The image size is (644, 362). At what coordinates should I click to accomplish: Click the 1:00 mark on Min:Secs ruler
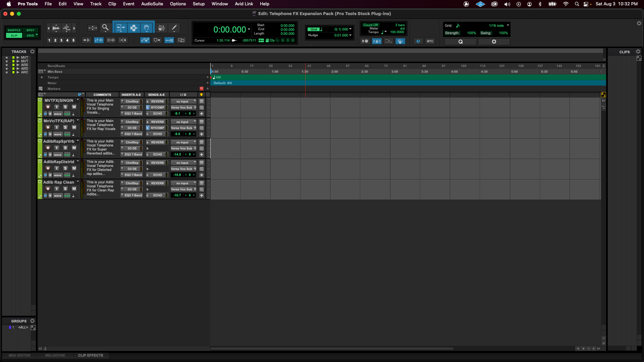(x=275, y=72)
